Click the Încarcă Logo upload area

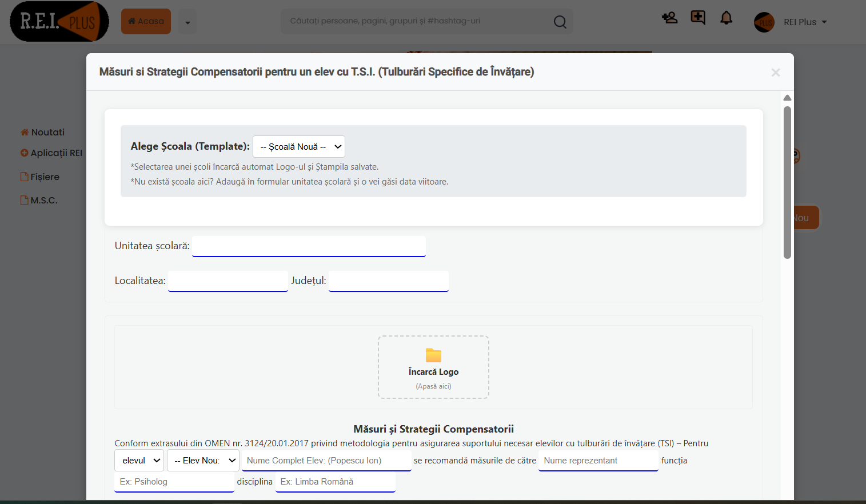pos(433,367)
